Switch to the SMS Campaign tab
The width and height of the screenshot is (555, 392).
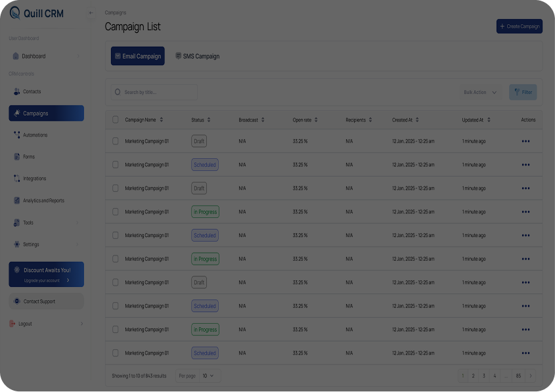pos(197,56)
